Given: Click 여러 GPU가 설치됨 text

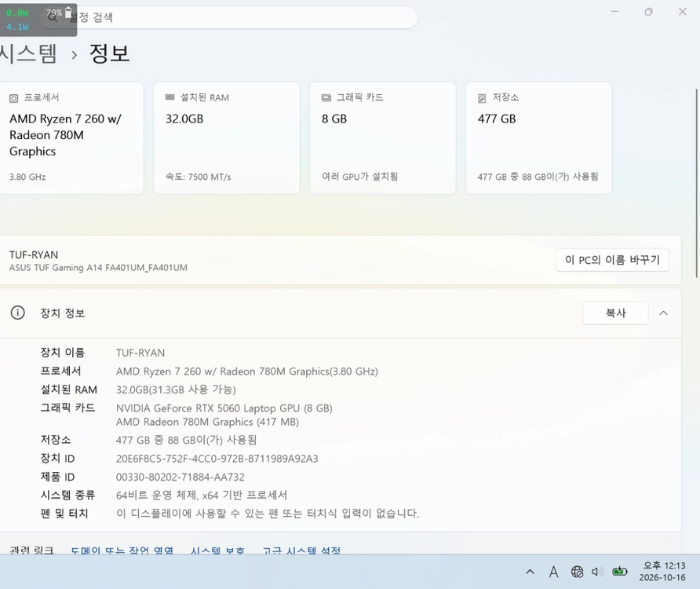Looking at the screenshot, I should pos(360,177).
